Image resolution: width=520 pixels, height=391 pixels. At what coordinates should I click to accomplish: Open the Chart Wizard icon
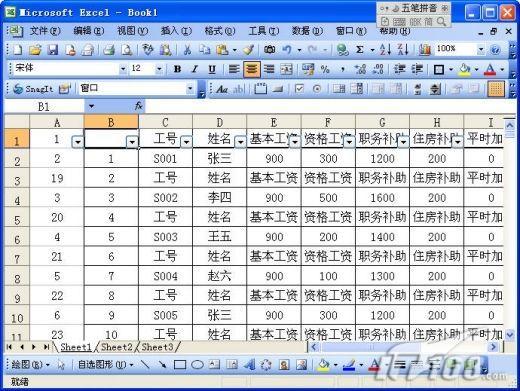point(424,50)
